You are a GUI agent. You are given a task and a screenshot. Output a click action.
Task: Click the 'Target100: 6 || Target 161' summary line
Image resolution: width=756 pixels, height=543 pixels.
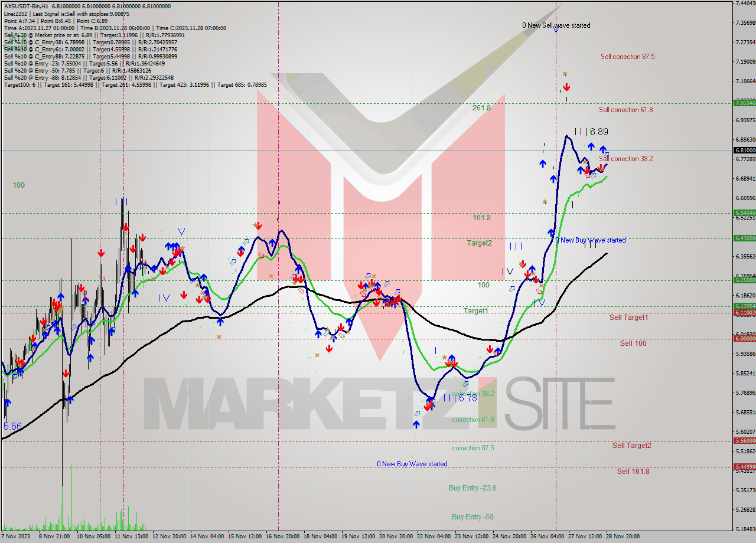coord(135,84)
